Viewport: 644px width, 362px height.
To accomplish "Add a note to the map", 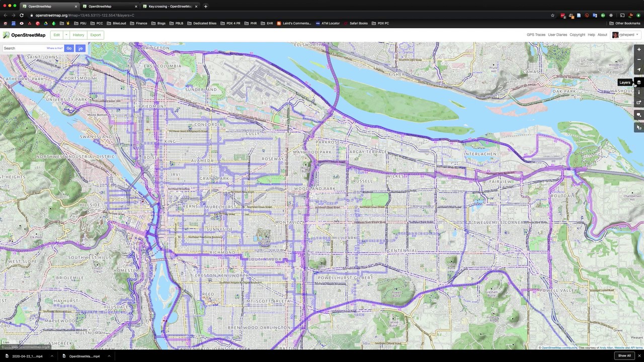I will click(x=638, y=115).
